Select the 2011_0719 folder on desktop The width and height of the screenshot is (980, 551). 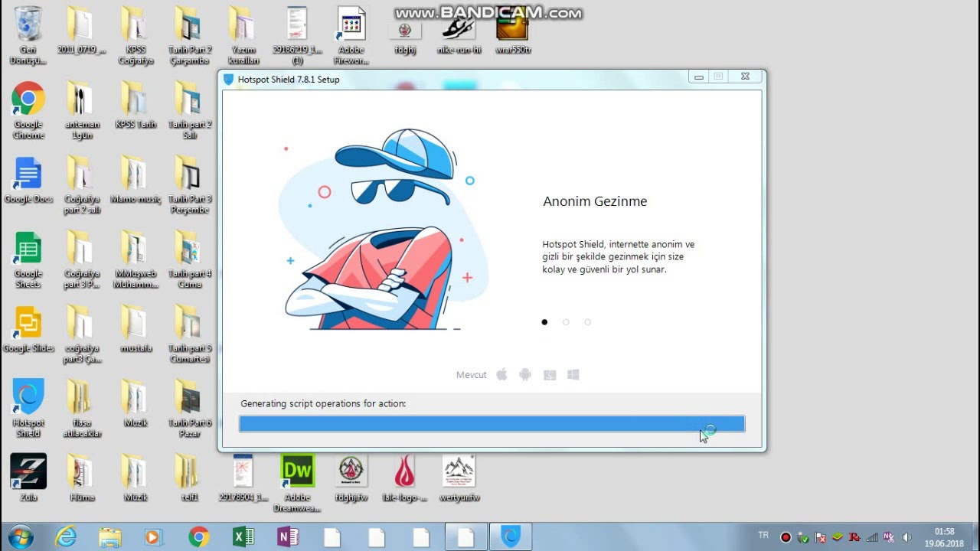click(x=82, y=31)
